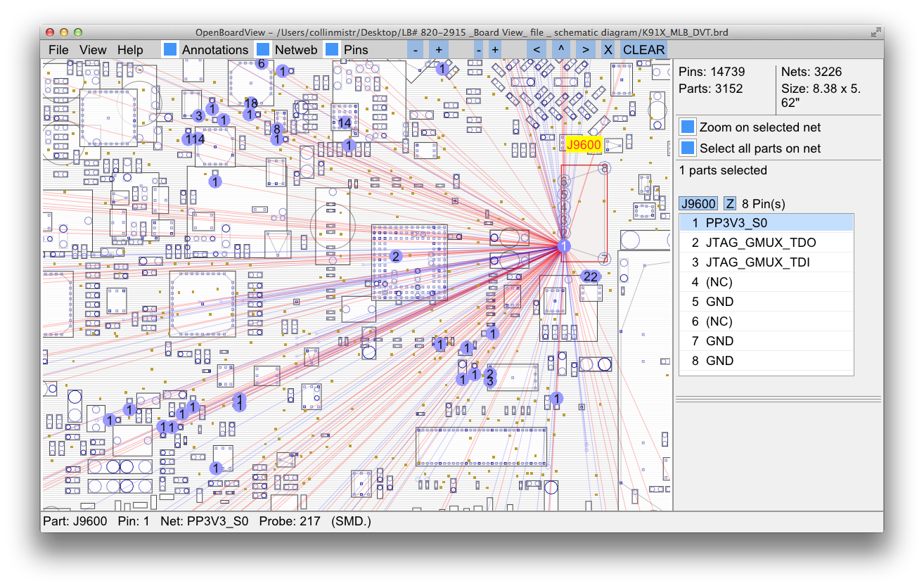924x588 pixels.
Task: Click the left-arrow '<' toolbar button
Action: [x=537, y=49]
